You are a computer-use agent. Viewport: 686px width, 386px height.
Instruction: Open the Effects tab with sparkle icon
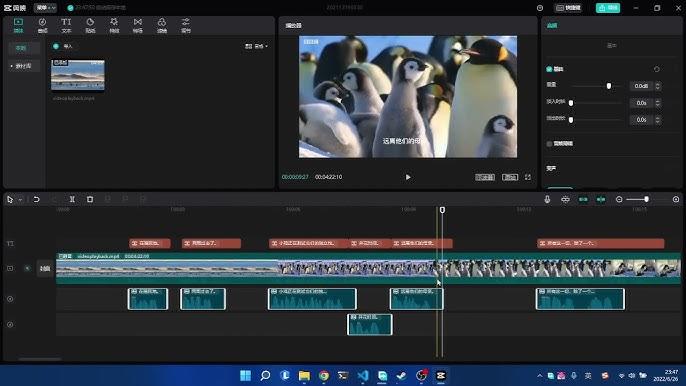[114, 25]
